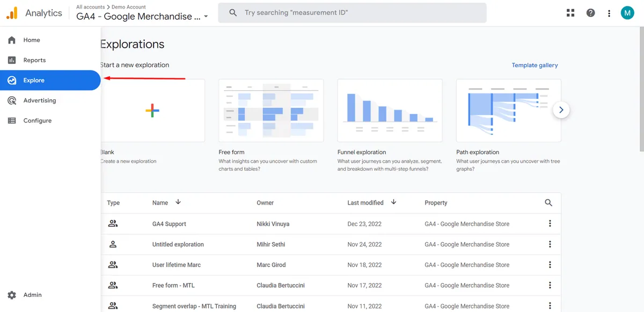
Task: Click owner Marc Girod
Action: point(271,265)
